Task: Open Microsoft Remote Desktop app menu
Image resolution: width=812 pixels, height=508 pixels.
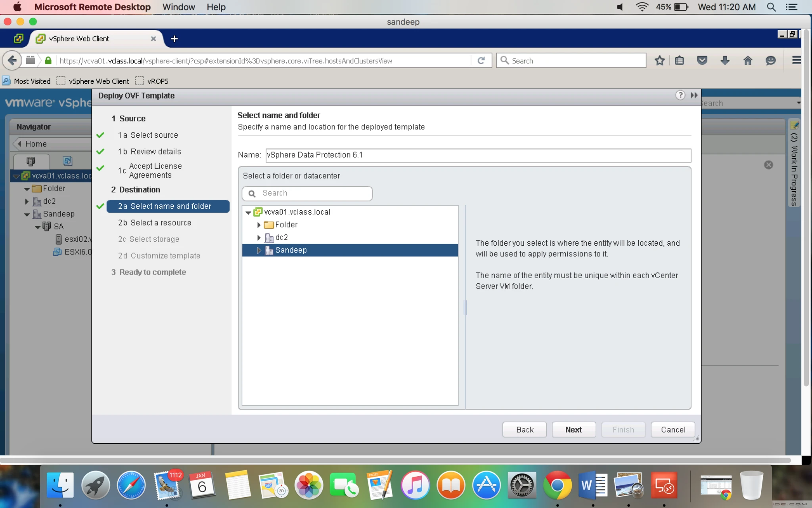Action: 92,7
